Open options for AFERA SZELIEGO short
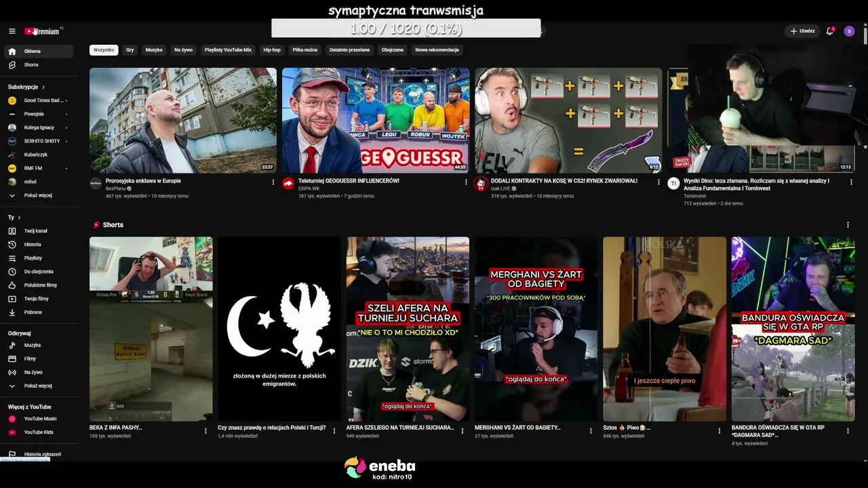Viewport: 868px width, 488px height. [462, 430]
